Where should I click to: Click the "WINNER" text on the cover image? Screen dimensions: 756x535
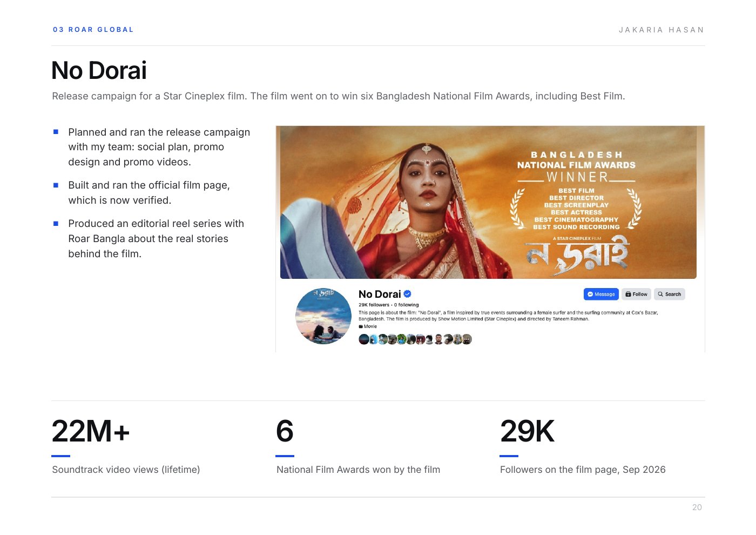577,177
